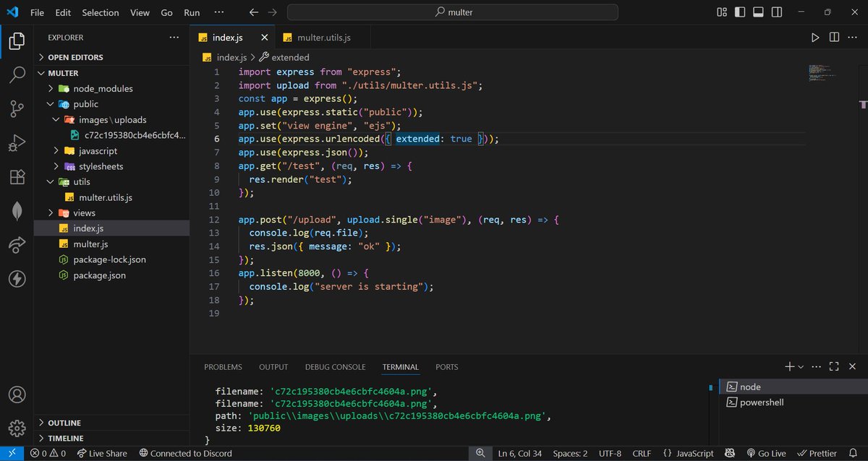Expand the OPEN EDITORS section

pyautogui.click(x=111, y=57)
